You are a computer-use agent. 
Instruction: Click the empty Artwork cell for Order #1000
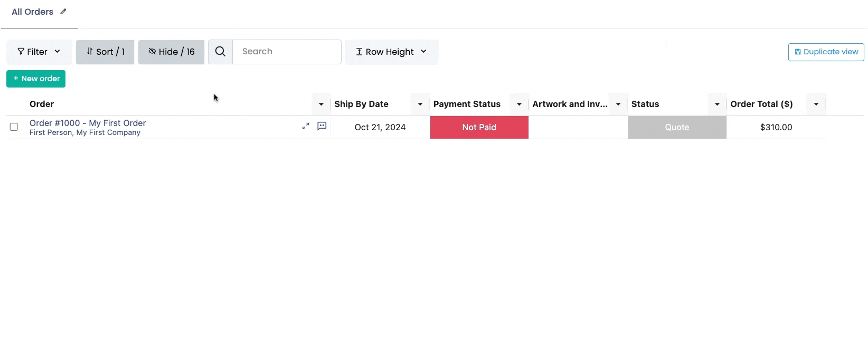pos(578,127)
